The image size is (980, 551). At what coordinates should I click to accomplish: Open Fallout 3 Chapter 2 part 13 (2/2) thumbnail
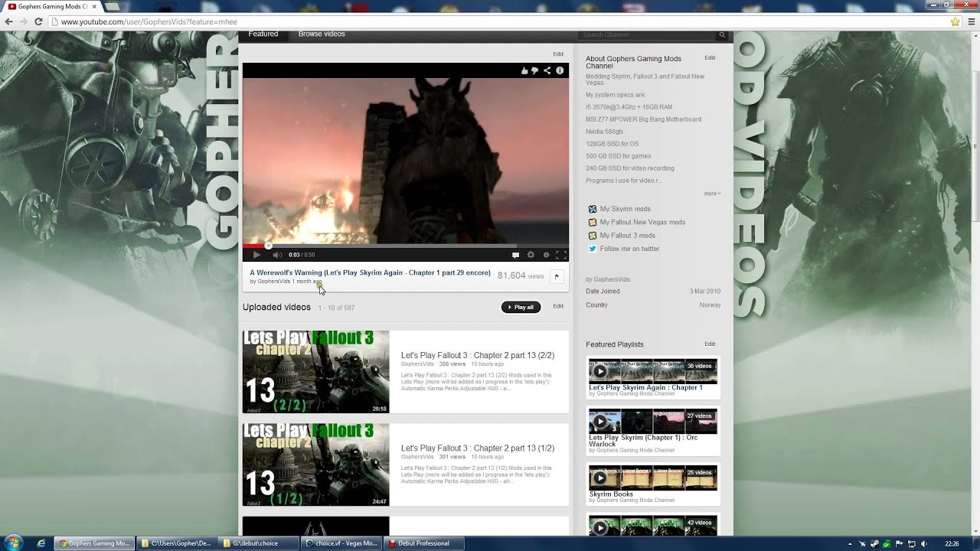pyautogui.click(x=315, y=372)
